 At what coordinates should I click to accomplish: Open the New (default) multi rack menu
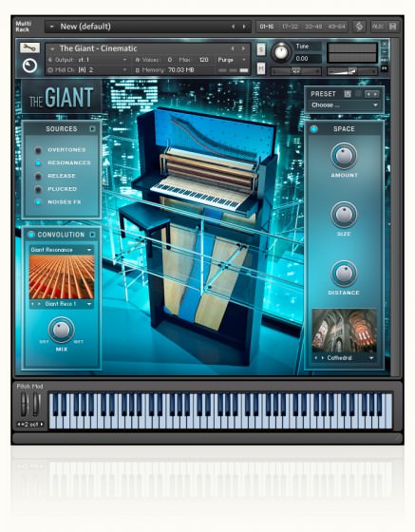pos(51,27)
